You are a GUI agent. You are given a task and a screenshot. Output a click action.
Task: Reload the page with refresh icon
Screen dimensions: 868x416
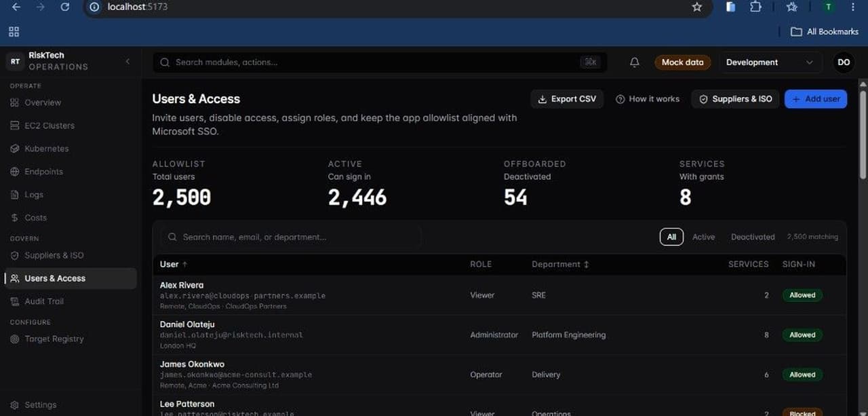coord(65,7)
